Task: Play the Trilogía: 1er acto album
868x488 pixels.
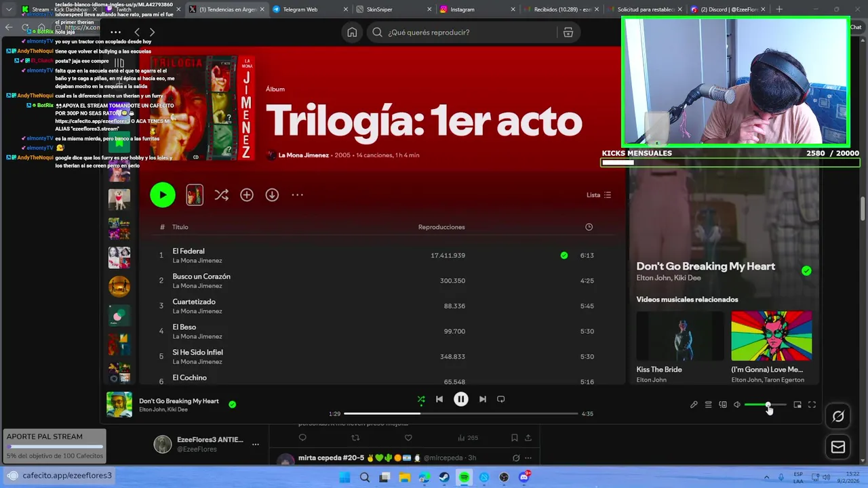Action: coord(163,195)
